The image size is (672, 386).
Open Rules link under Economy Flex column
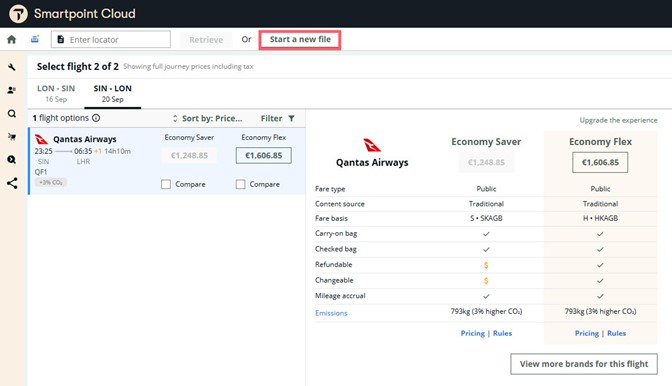click(616, 333)
